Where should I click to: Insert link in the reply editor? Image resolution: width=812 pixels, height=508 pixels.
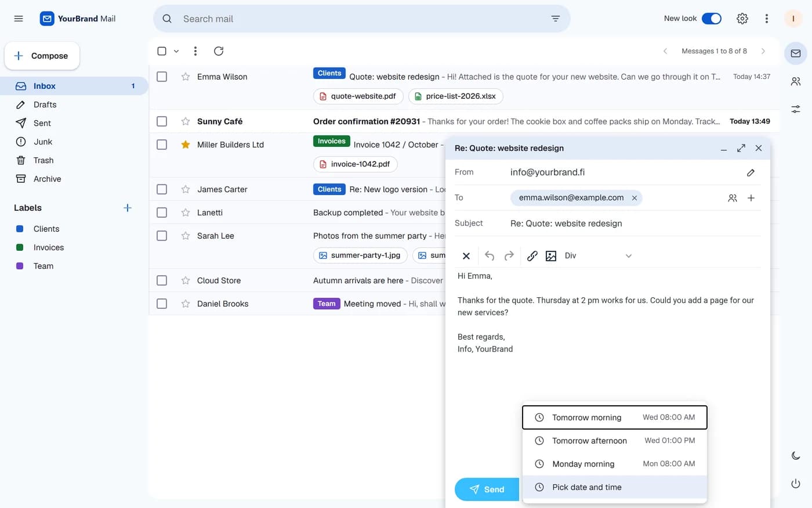pos(532,256)
